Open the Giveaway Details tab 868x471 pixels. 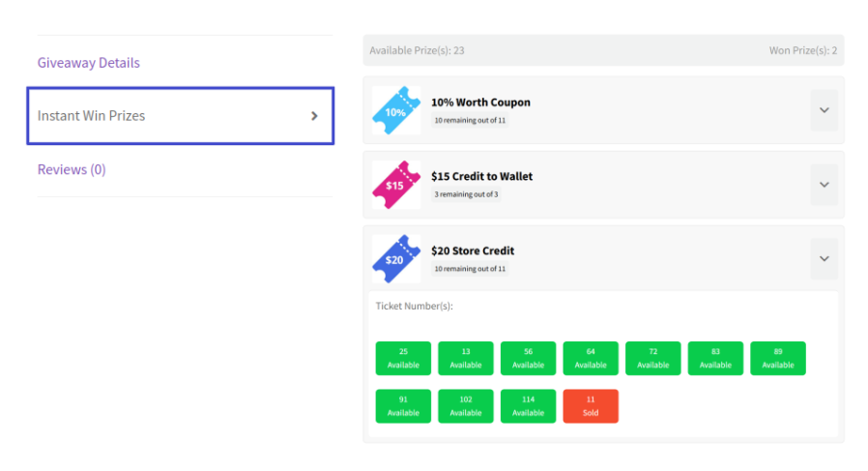(x=89, y=63)
